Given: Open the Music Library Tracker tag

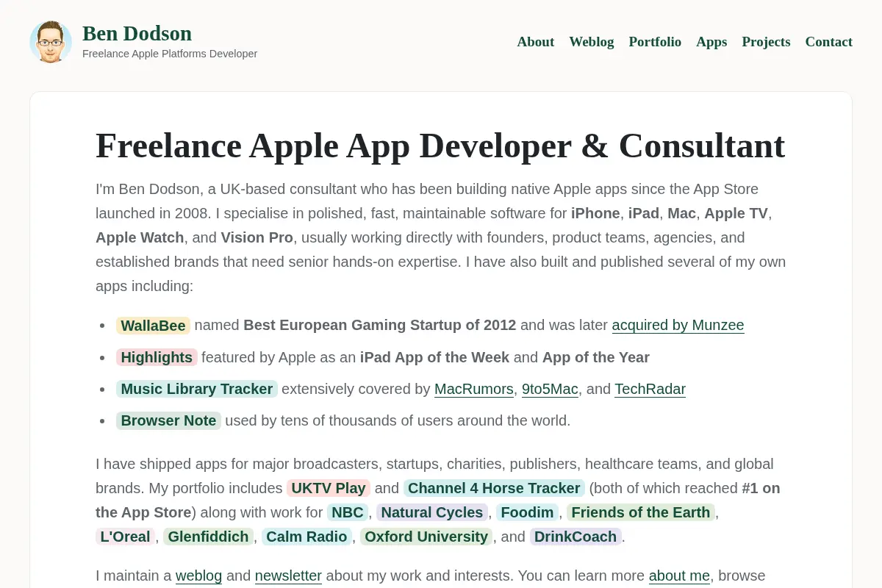Looking at the screenshot, I should (197, 389).
